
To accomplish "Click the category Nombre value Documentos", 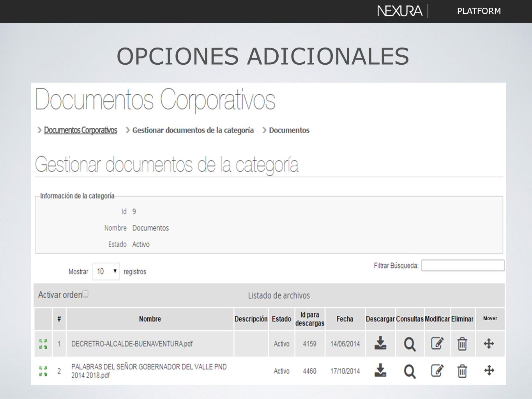I will 150,228.
